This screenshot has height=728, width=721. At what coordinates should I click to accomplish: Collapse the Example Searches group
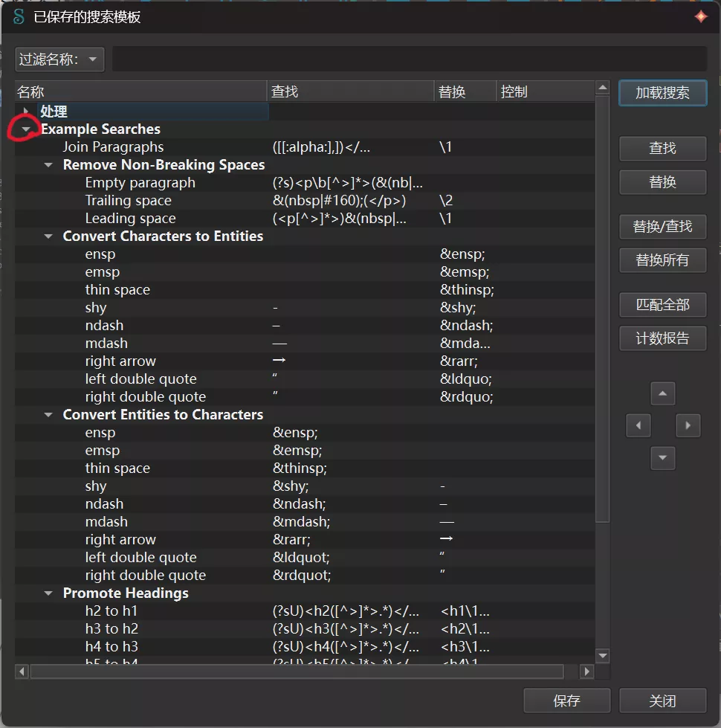(27, 129)
